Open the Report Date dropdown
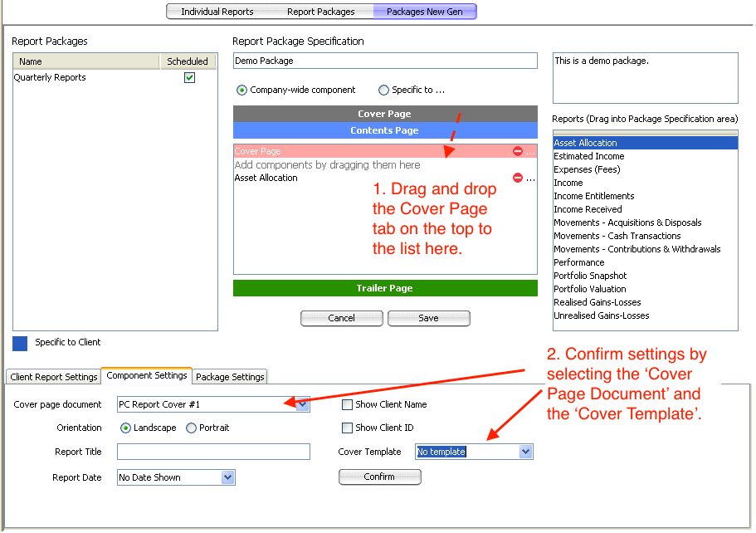The height and width of the screenshot is (533, 756). click(228, 477)
